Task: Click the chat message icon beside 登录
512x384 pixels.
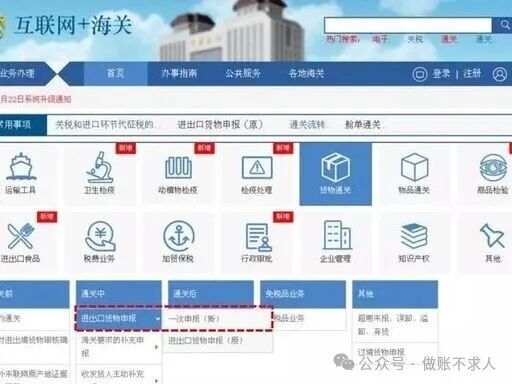Action: click(x=420, y=74)
